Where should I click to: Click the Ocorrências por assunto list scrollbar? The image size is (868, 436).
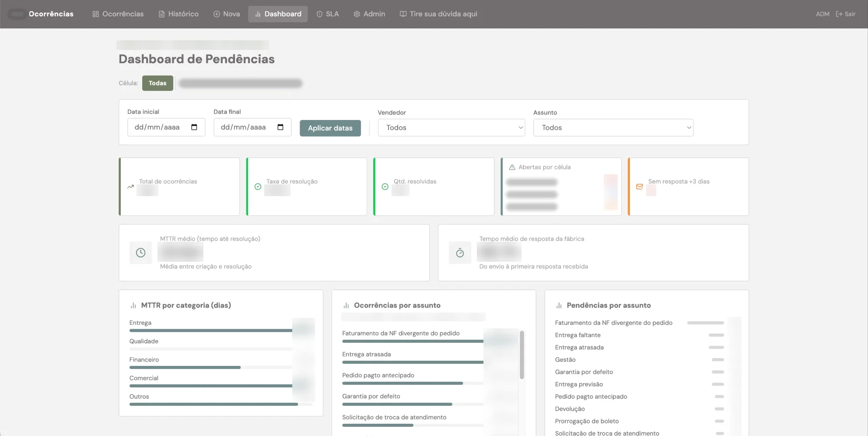click(521, 355)
